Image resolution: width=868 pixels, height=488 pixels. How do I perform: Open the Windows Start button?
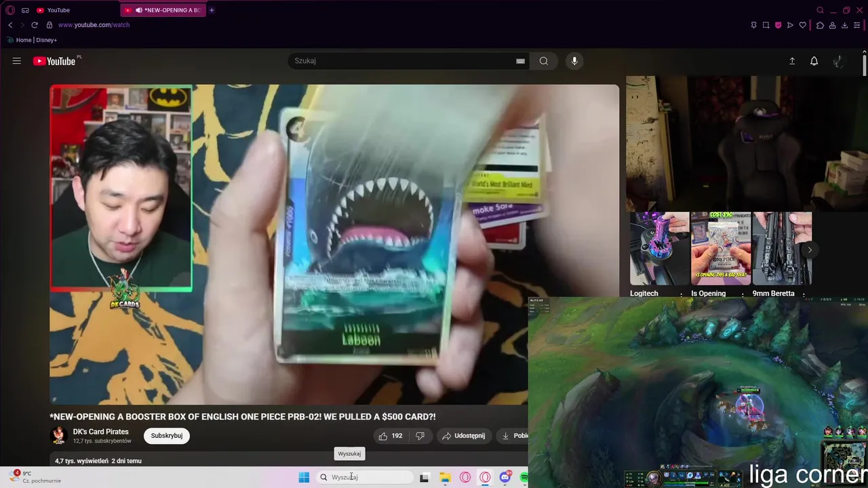pos(304,477)
